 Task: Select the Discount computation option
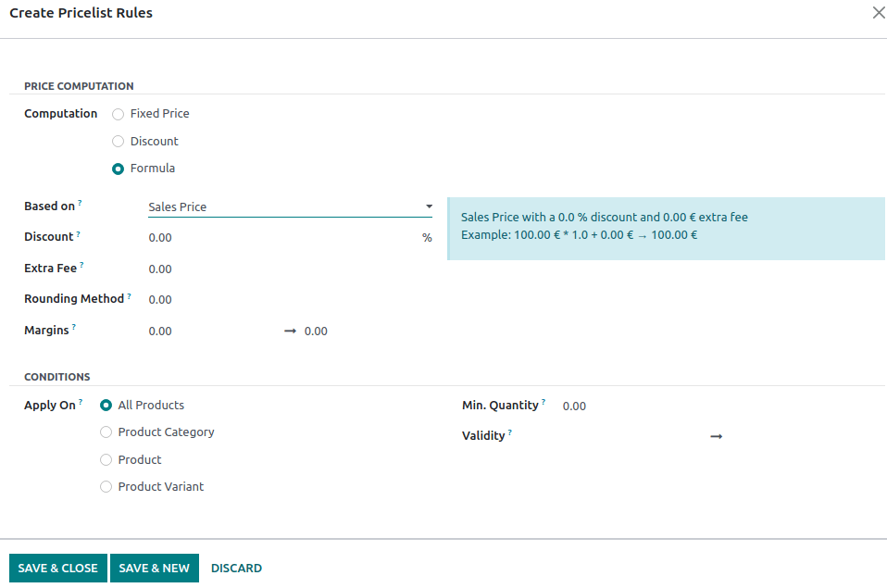[x=118, y=141]
